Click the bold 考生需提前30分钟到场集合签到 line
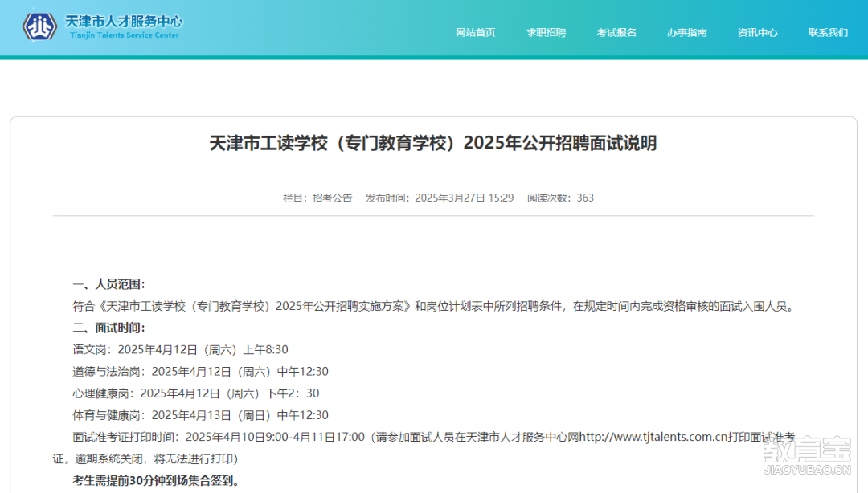 click(x=156, y=480)
